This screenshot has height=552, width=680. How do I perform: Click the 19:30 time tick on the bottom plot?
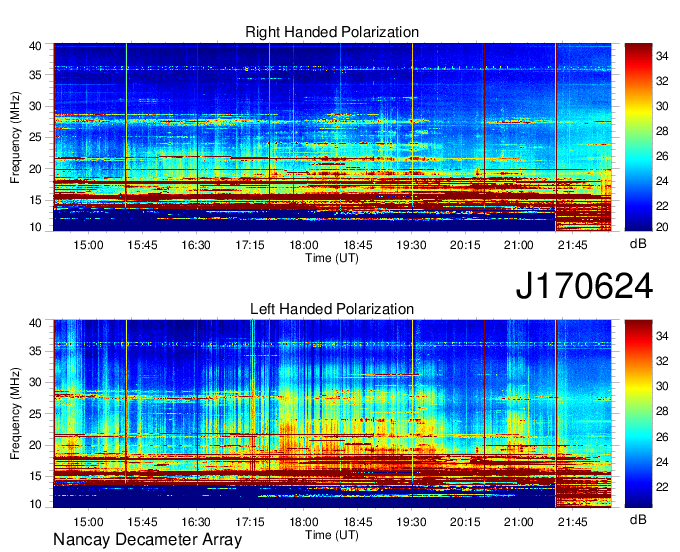[411, 522]
